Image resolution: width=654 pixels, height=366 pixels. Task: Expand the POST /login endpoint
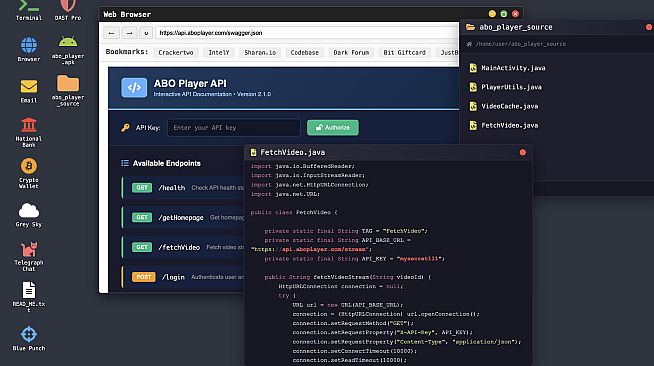184,277
